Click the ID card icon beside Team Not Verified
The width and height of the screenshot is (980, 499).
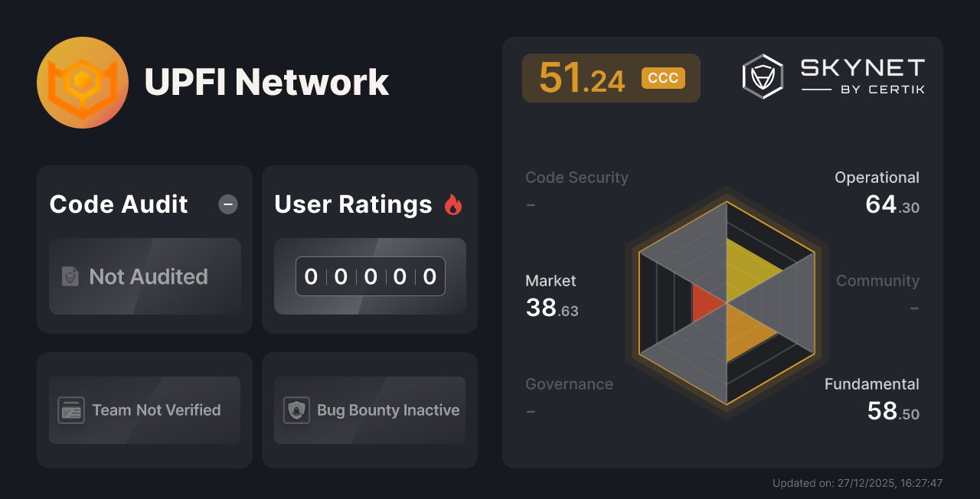(x=71, y=410)
